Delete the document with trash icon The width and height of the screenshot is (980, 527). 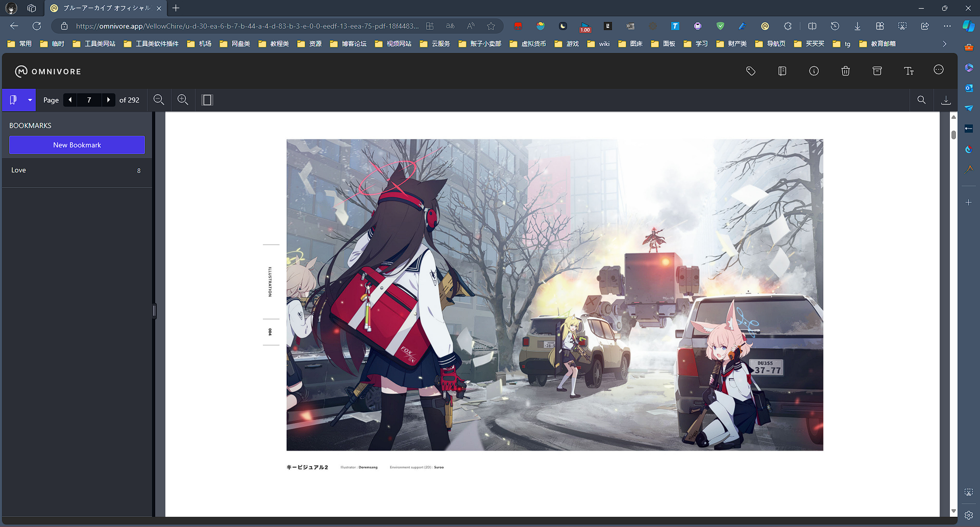point(845,71)
